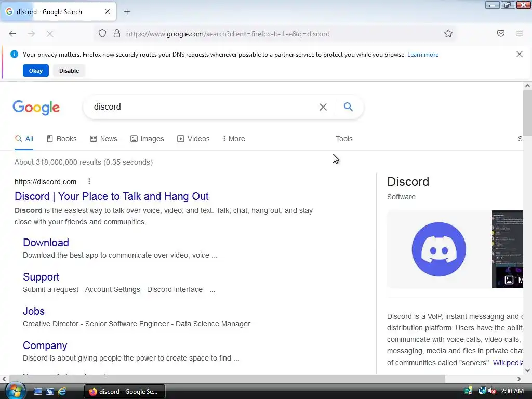The width and height of the screenshot is (532, 399).
Task: Click the address bar URL
Action: click(228, 34)
